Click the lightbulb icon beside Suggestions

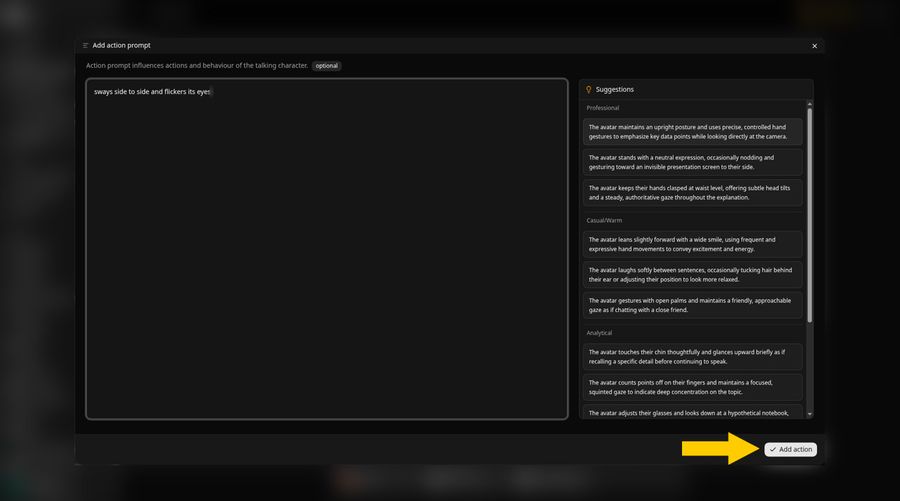[x=588, y=90]
